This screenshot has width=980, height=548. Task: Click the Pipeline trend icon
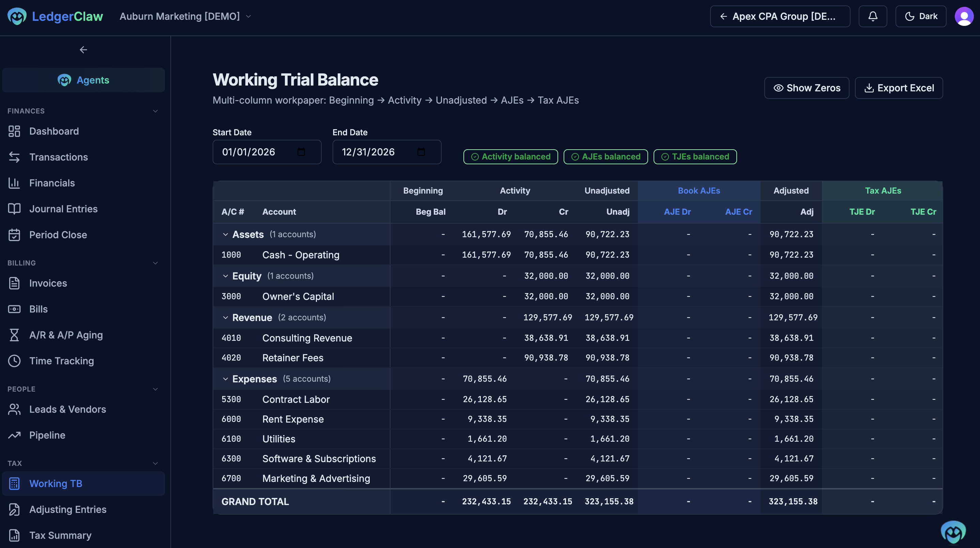(x=14, y=435)
